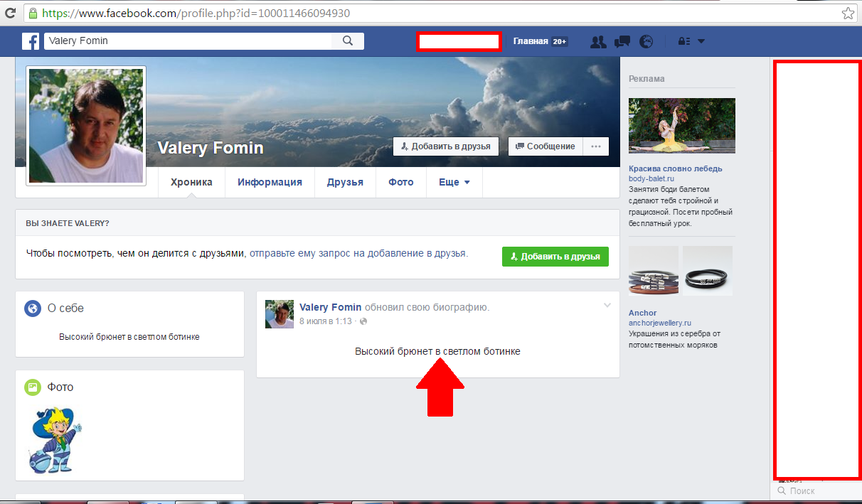Open the cartoon photo thumbnail
This screenshot has height=504, width=862.
click(x=56, y=441)
